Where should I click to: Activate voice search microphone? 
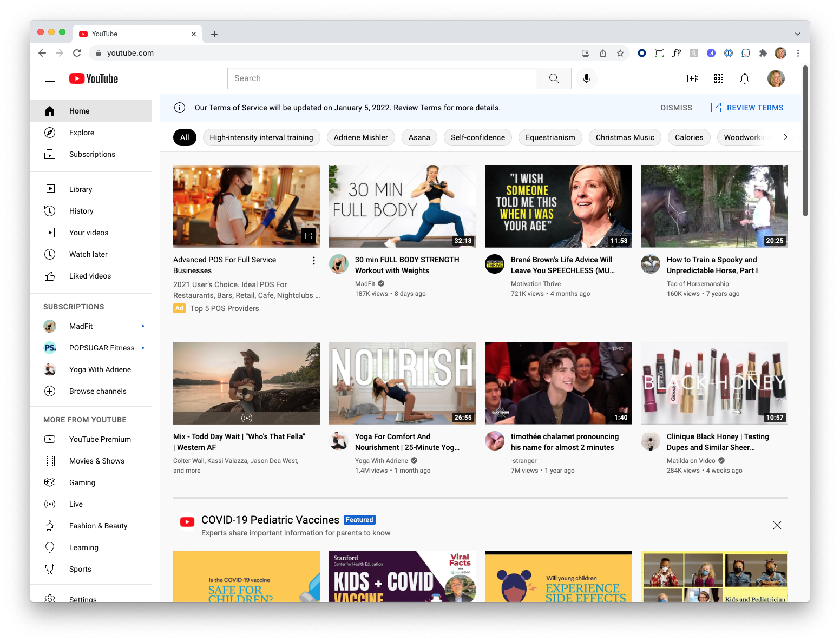[586, 78]
